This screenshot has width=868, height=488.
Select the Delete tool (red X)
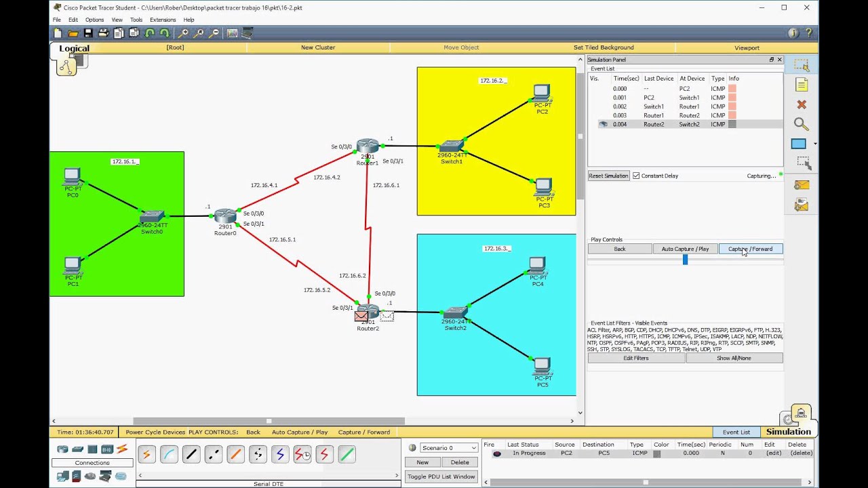[802, 104]
